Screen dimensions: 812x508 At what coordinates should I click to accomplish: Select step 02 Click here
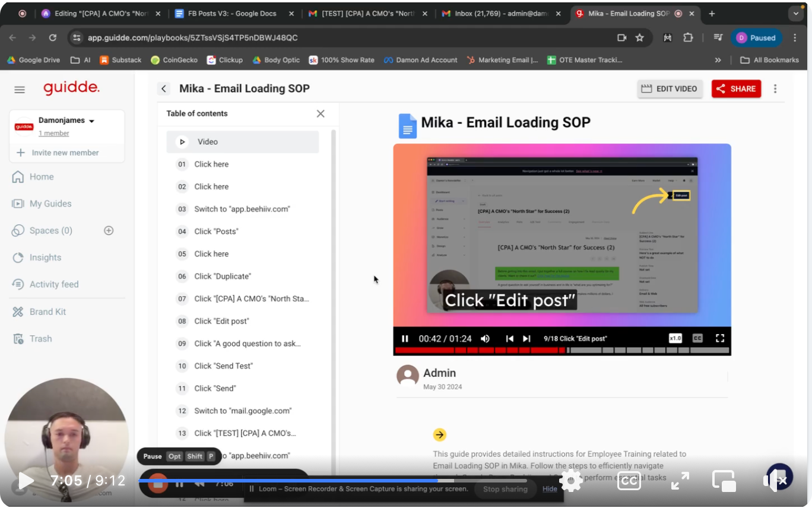click(242, 186)
